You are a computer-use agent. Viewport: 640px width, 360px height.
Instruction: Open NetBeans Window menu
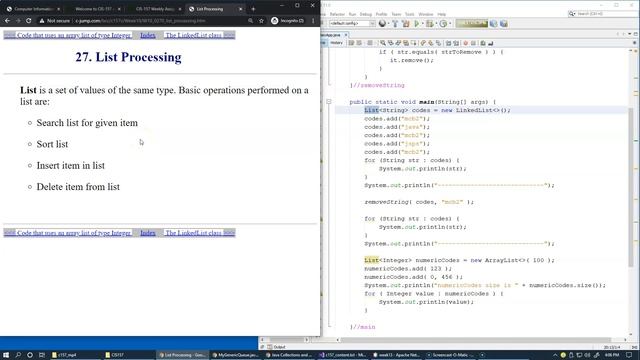pyautogui.click(x=426, y=14)
